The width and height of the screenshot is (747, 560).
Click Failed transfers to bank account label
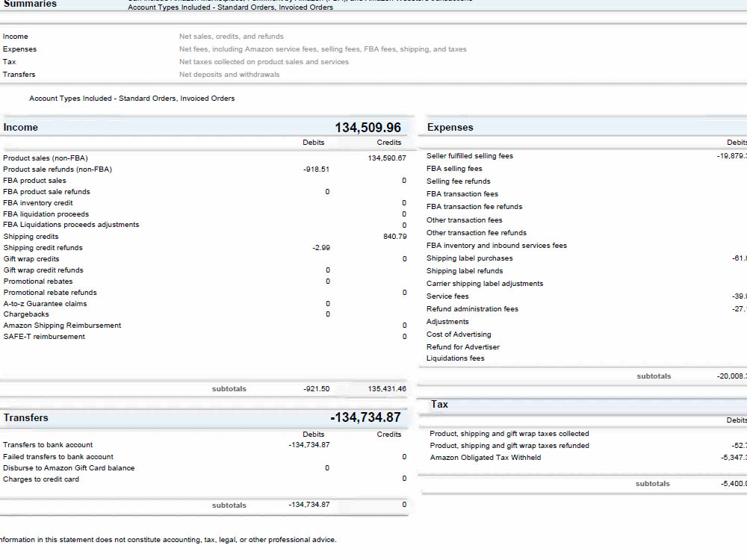[58, 457]
